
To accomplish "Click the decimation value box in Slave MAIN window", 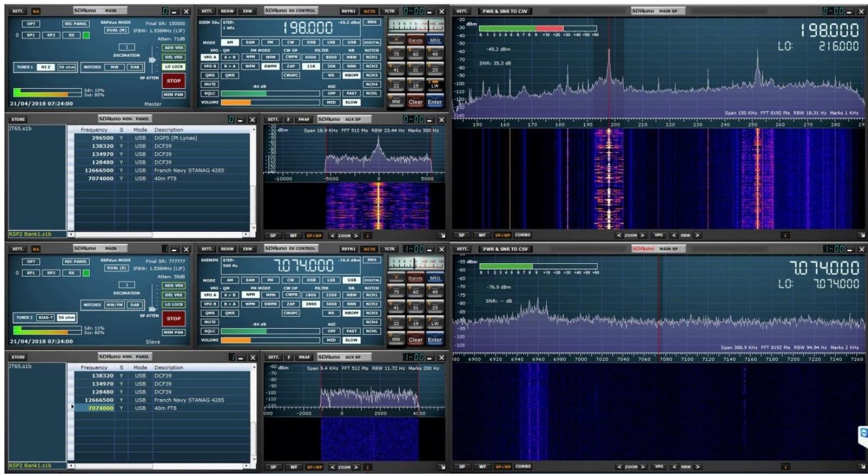I will [x=127, y=285].
